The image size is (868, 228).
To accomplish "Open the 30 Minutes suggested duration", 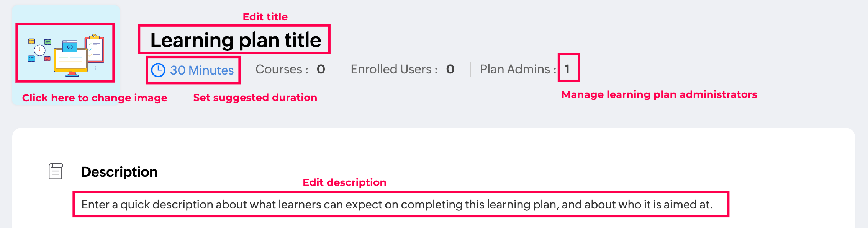I will (x=202, y=70).
